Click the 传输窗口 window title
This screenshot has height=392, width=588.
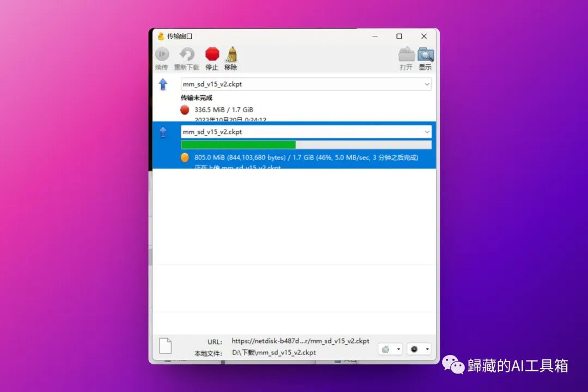[x=180, y=36]
